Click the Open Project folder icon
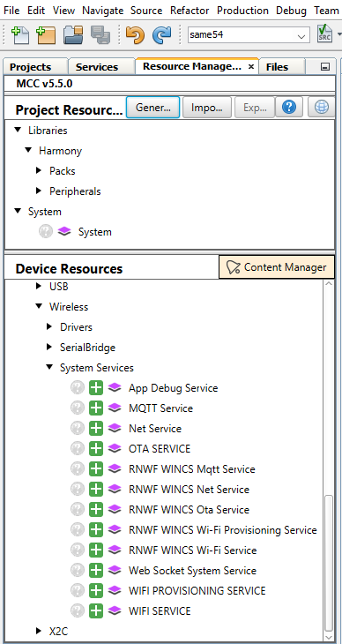Screen dimensions: 342x644 pos(73,35)
